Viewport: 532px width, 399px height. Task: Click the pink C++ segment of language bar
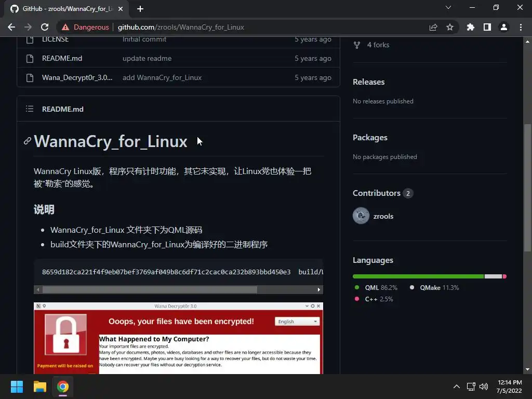pos(504,276)
